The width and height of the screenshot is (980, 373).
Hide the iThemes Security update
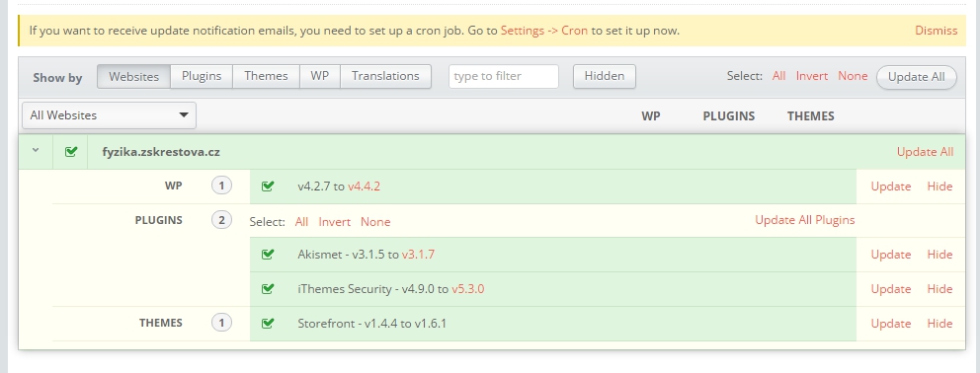click(x=939, y=289)
